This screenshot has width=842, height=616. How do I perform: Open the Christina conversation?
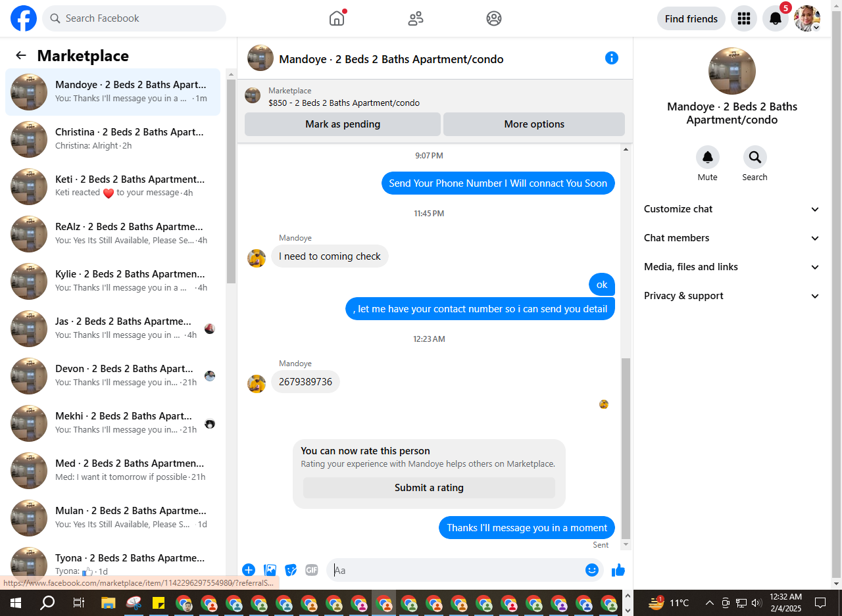[x=113, y=139]
